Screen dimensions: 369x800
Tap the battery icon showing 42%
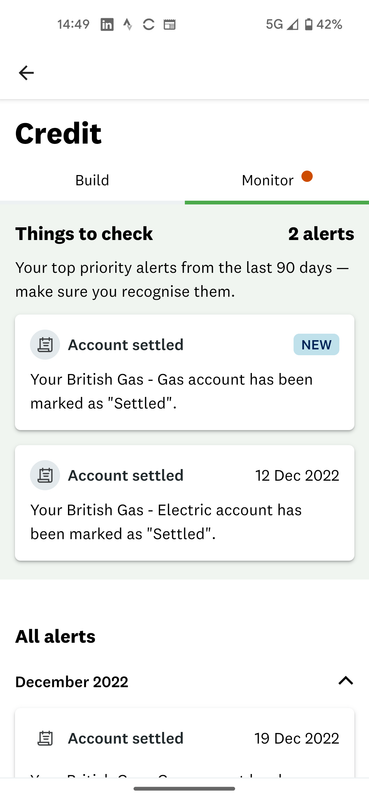click(308, 24)
